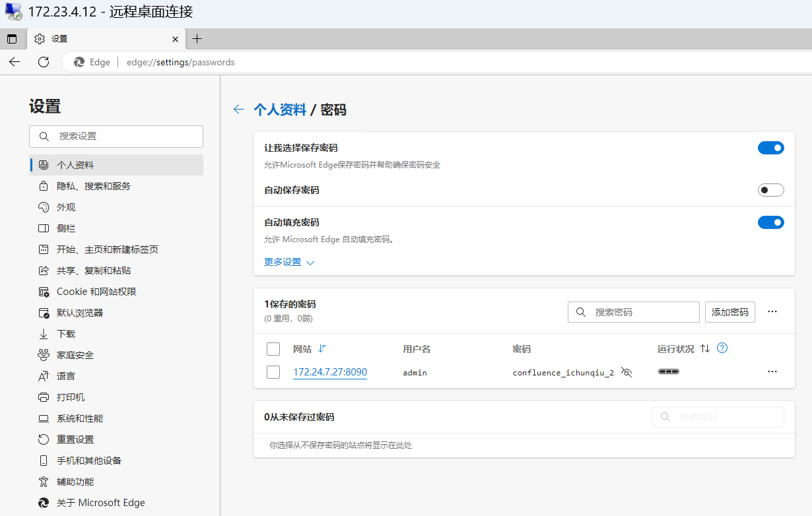This screenshot has width=812, height=516.
Task: Open a new tab with plus icon
Action: (x=197, y=39)
